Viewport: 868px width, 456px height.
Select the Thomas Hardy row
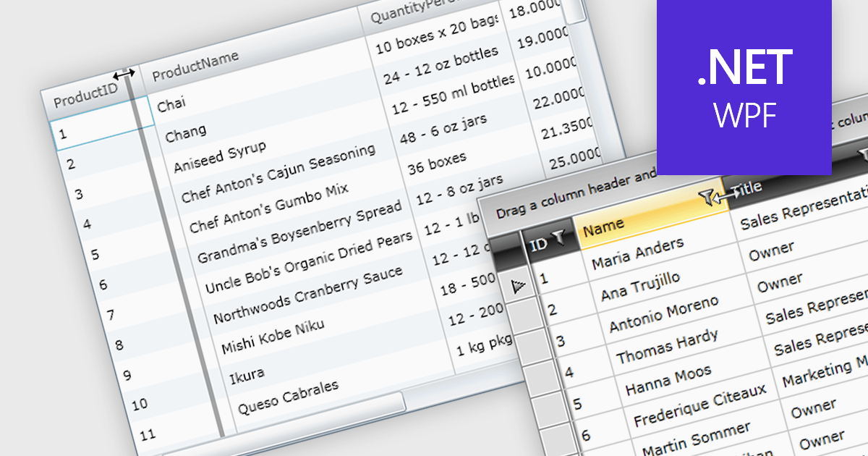click(x=666, y=346)
